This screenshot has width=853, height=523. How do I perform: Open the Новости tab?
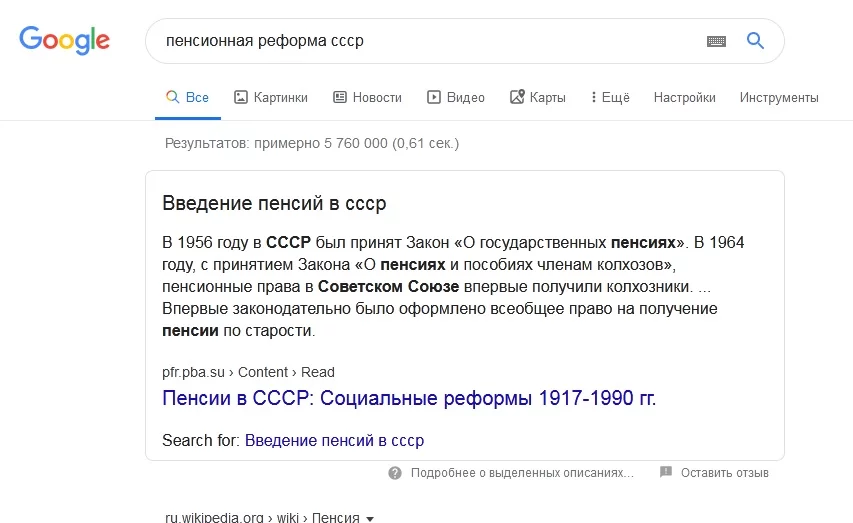click(x=367, y=97)
